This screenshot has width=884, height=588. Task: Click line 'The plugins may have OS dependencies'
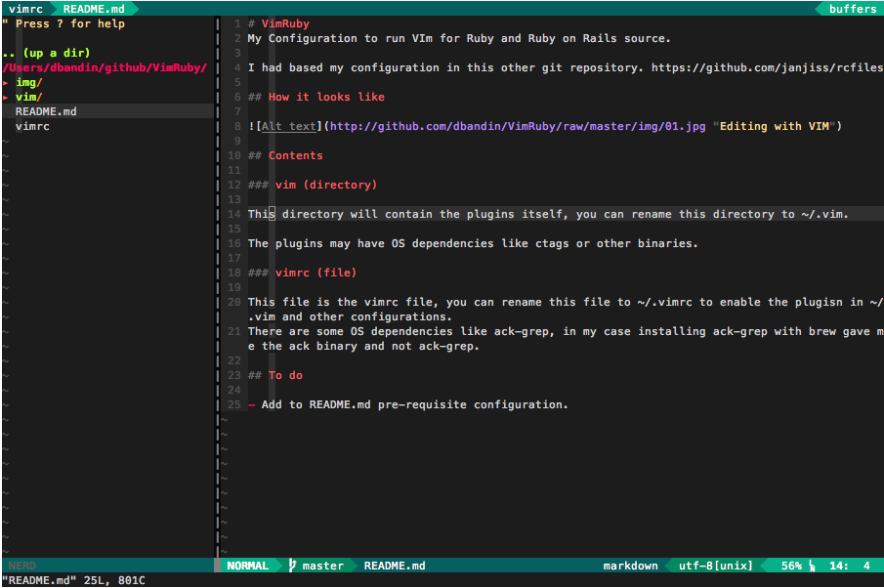(x=473, y=243)
